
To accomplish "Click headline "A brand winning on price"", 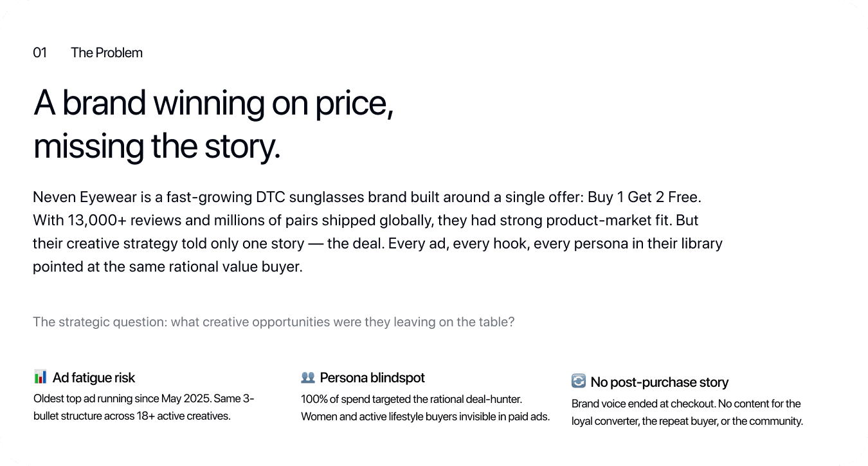I will coord(213,102).
